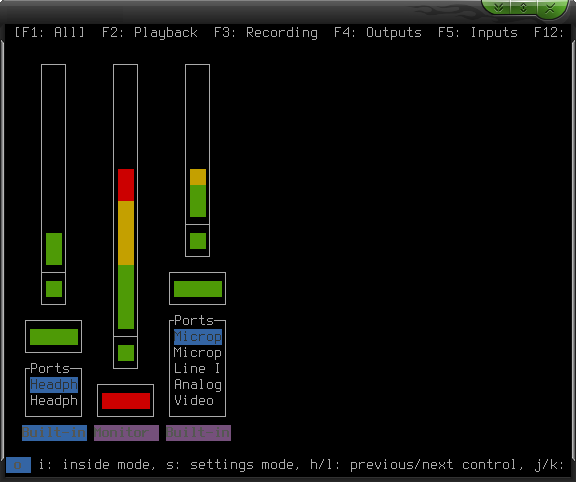This screenshot has width=576, height=482.
Task: Click the blue 'o' mode indicator
Action: (x=18, y=465)
